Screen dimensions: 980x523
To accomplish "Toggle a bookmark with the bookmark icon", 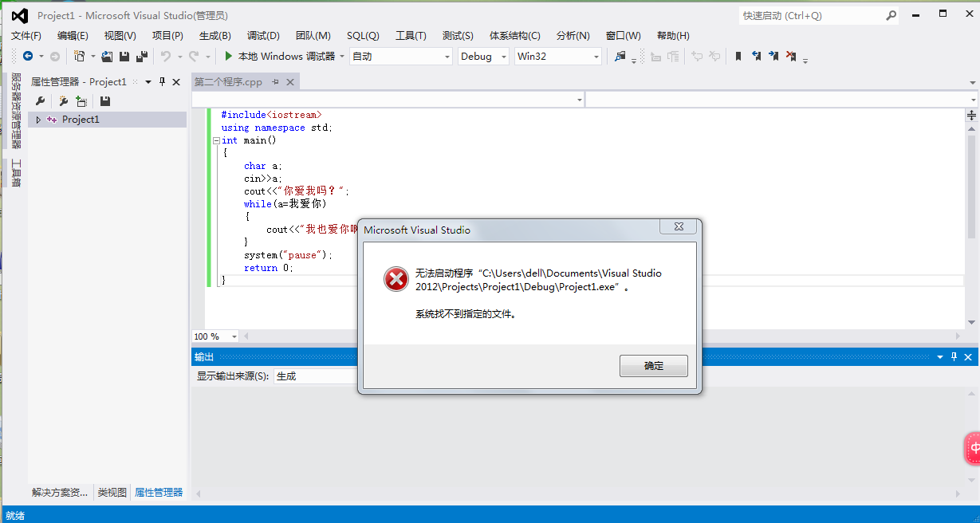I will (x=738, y=57).
